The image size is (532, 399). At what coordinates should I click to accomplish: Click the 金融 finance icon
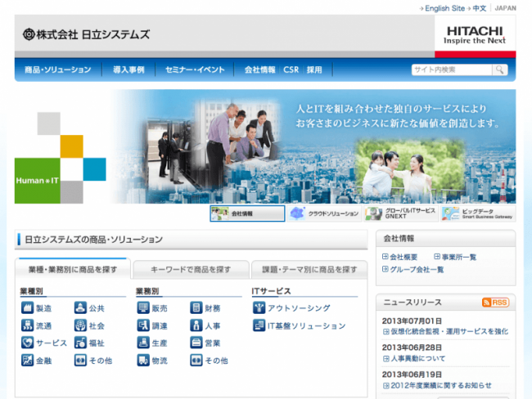27,361
